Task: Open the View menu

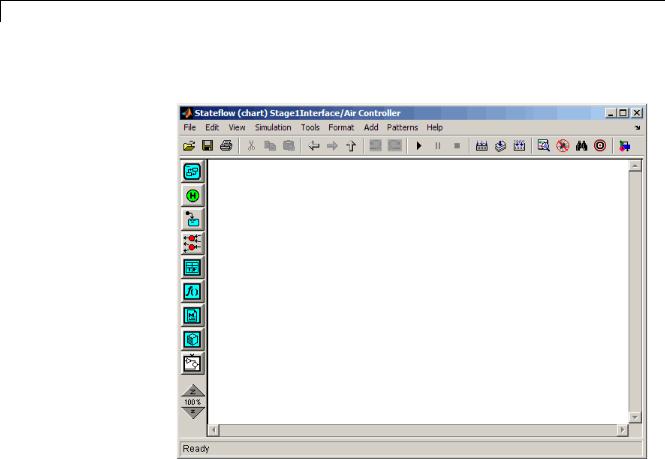Action: (237, 127)
